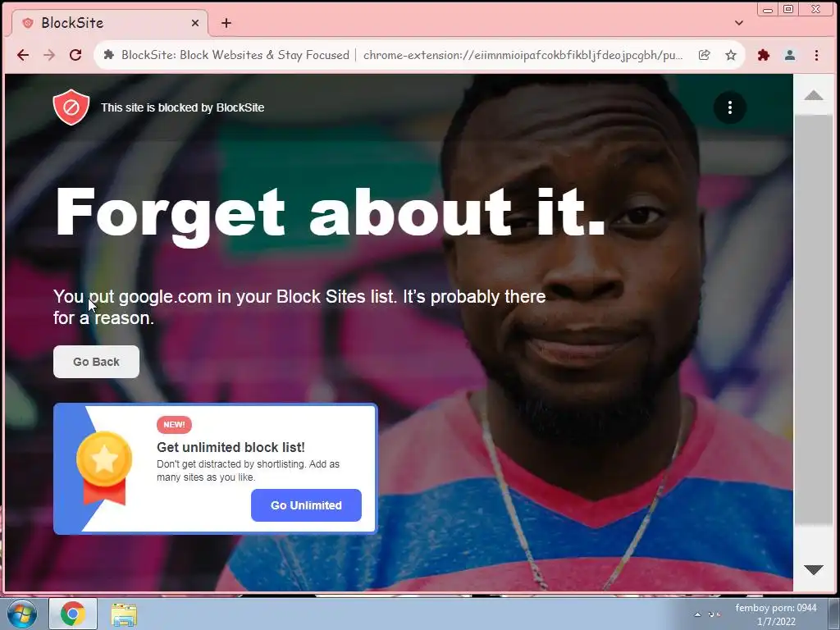The image size is (840, 630).
Task: Click the scrollbar up arrow
Action: point(813,95)
